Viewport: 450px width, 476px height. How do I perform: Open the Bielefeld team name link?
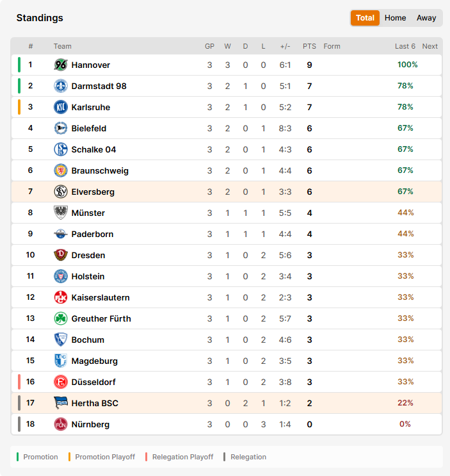coord(89,128)
